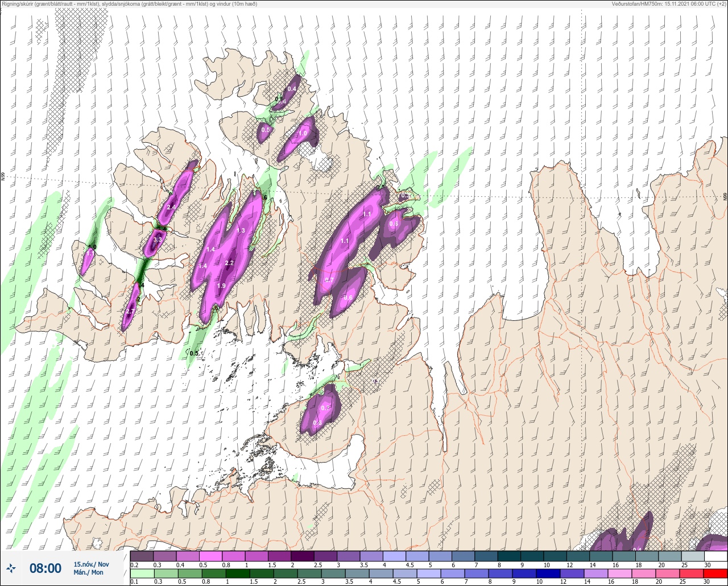Screen dimensions: 728x586
Task: Click the 2.2 precipitation value on map
Action: [x=230, y=263]
